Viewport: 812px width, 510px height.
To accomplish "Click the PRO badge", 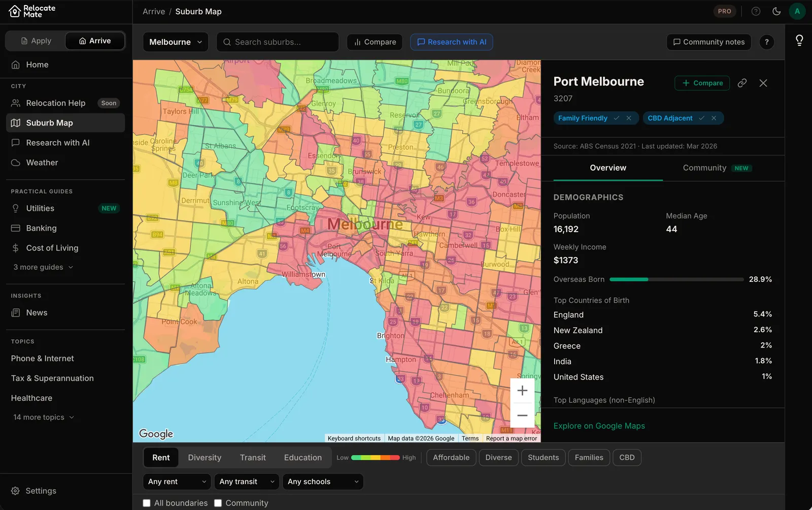I will tap(724, 11).
